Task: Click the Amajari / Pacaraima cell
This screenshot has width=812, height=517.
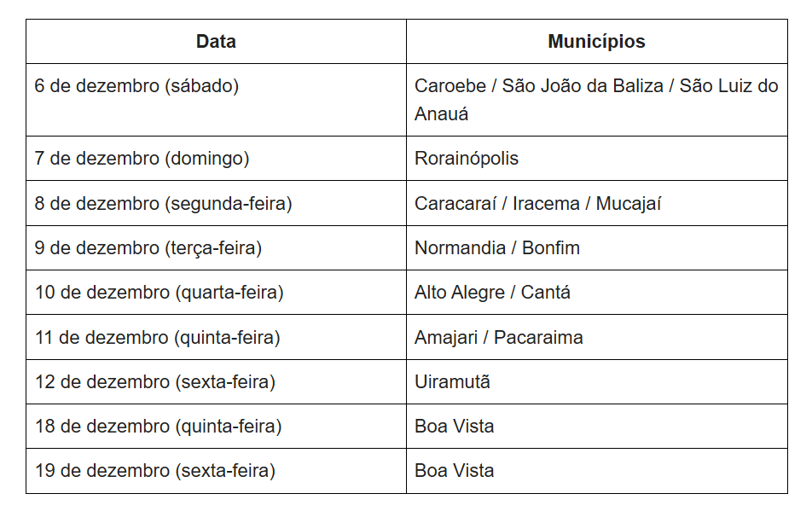Action: (x=499, y=338)
